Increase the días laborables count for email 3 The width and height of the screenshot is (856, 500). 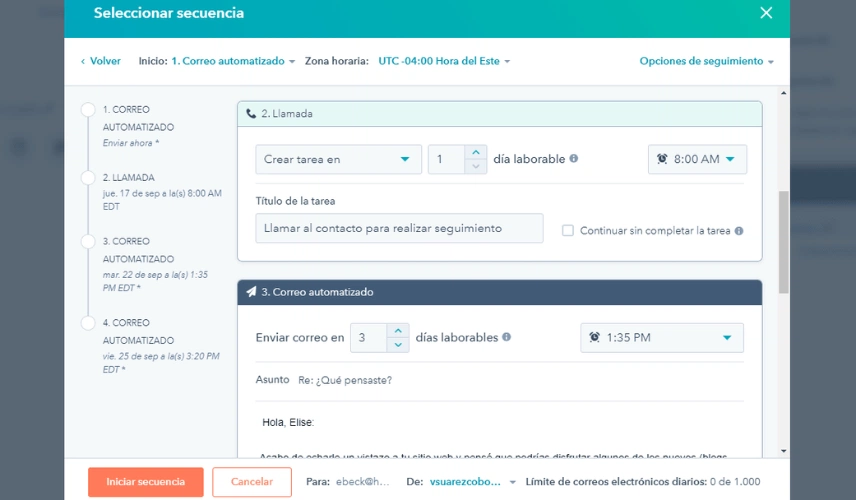(398, 331)
